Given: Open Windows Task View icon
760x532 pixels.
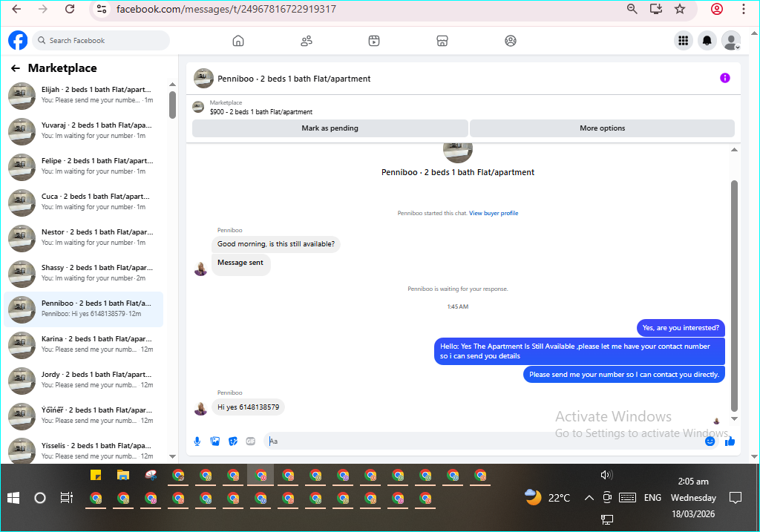Looking at the screenshot, I should coord(66,498).
